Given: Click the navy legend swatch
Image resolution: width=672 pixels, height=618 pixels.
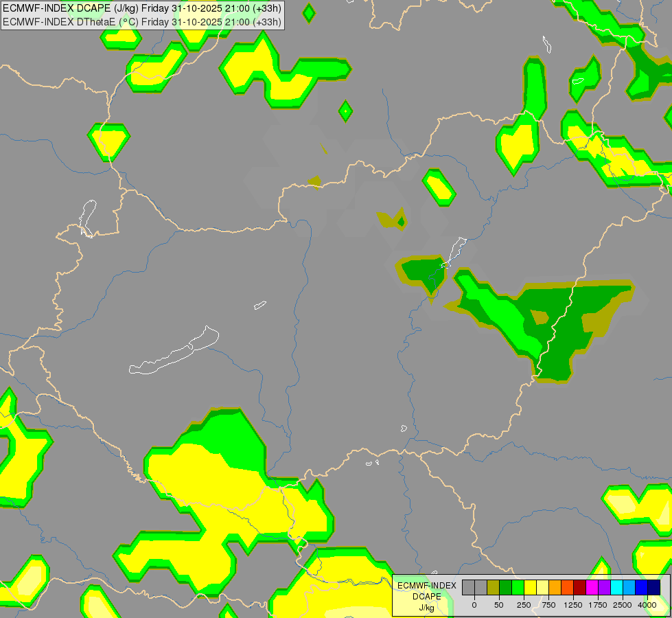Looking at the screenshot, I should (654, 587).
